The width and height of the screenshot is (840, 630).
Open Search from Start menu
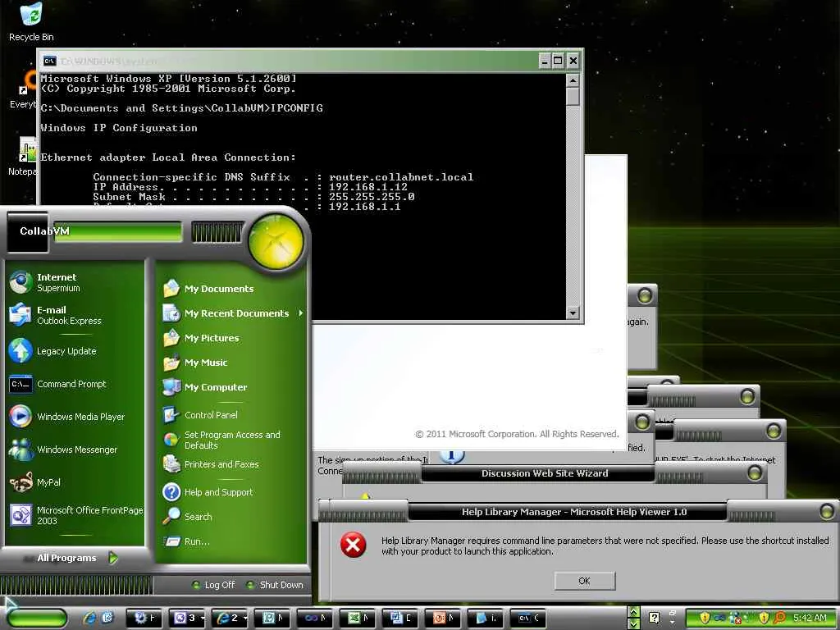click(x=231, y=517)
